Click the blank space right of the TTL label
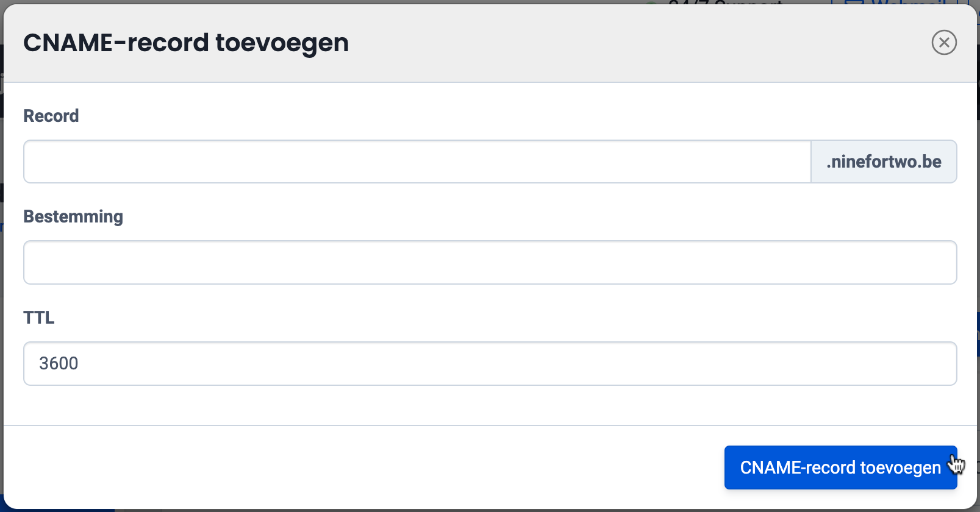 488,318
